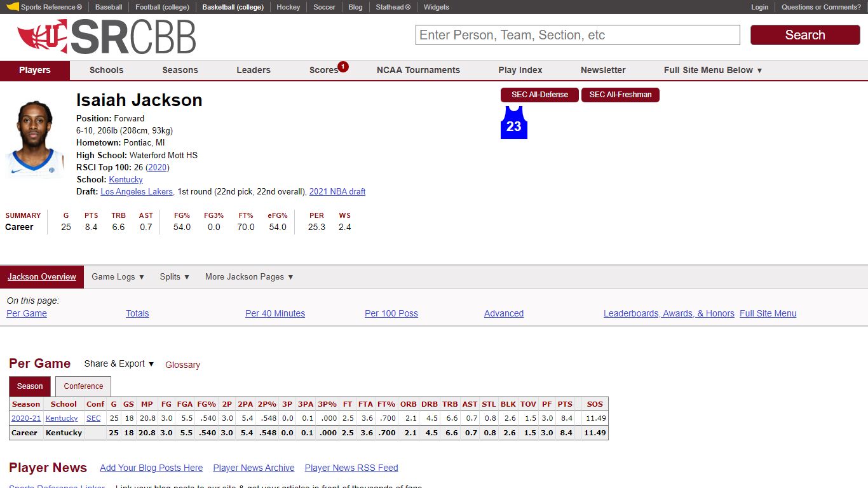Switch to Conference stats tab
Image resolution: width=868 pixels, height=488 pixels.
coord(83,386)
